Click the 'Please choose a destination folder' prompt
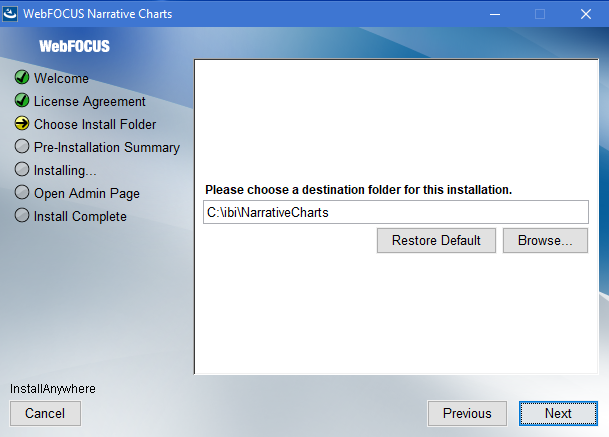Screen dimensions: 609x437 pos(358,190)
